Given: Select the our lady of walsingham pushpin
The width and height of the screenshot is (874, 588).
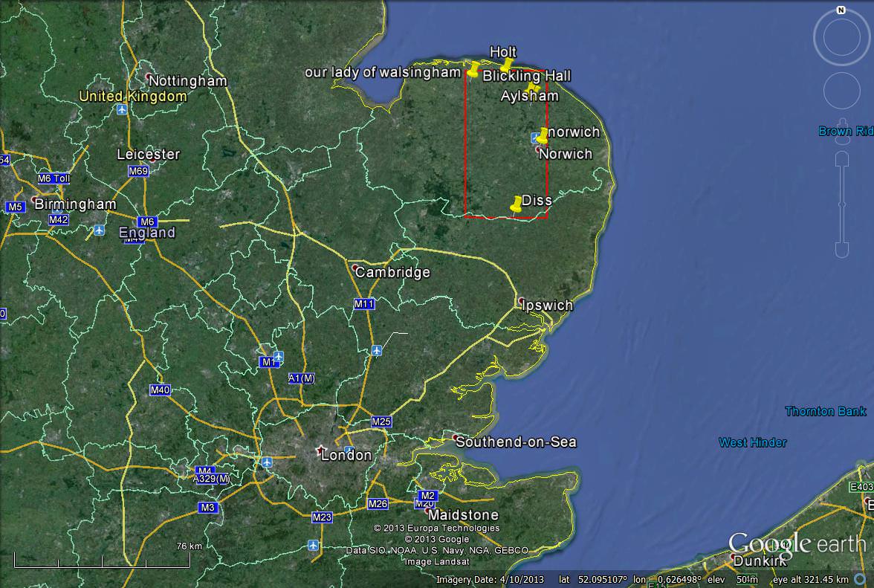Looking at the screenshot, I should tap(473, 69).
